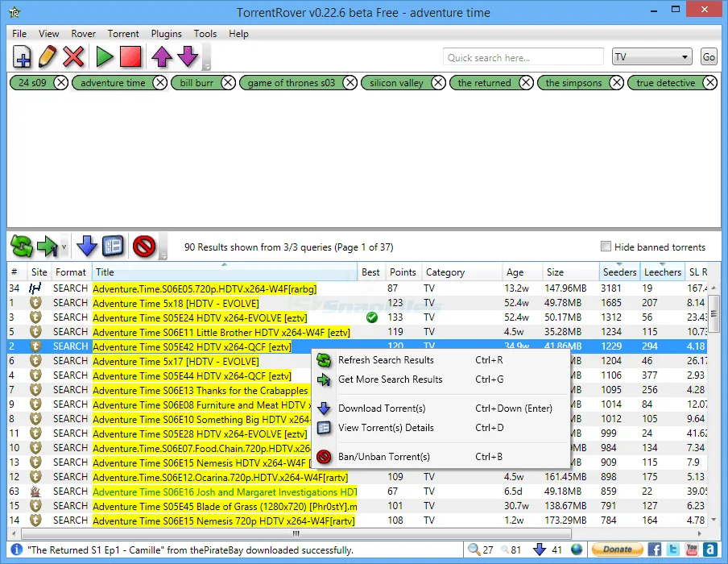Screen dimensions: 728x564
Task: Delete query using red X icon
Action: point(73,56)
